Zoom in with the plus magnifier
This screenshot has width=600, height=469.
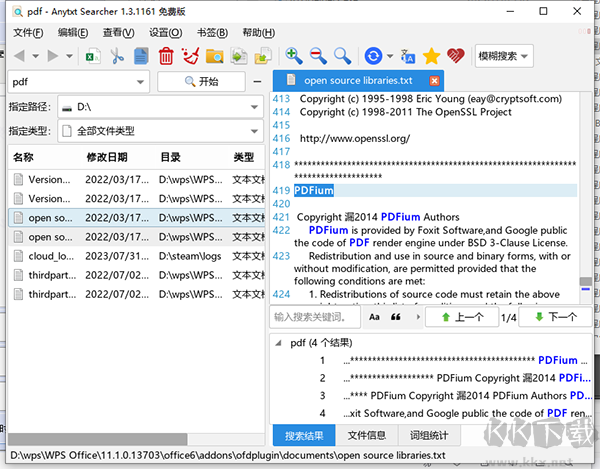[294, 56]
